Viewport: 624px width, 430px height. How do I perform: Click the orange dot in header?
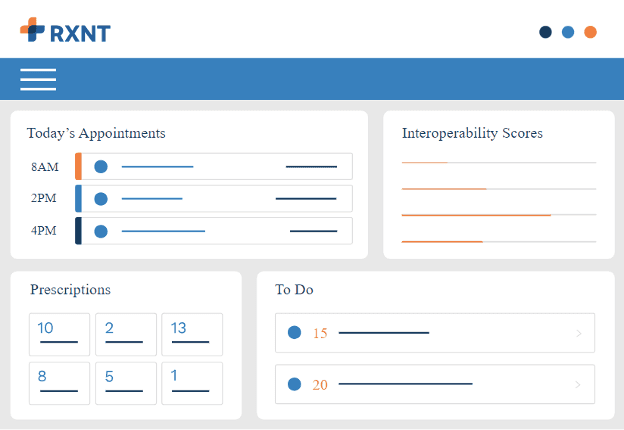(590, 32)
